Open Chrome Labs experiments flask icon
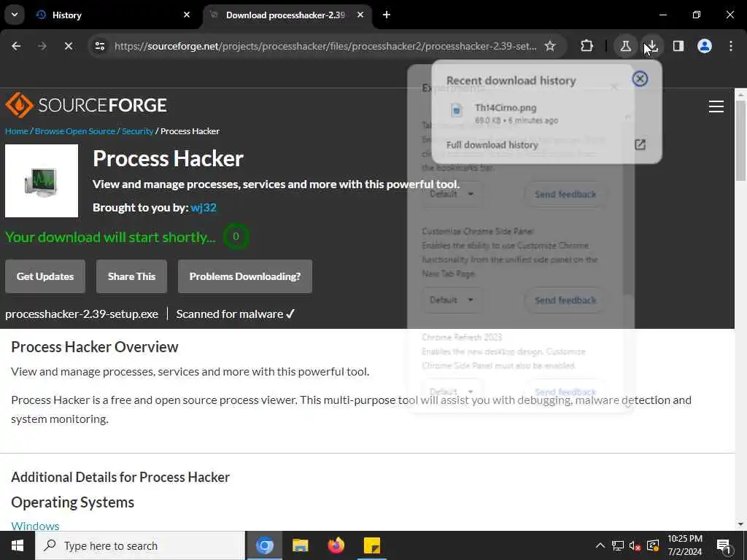The height and width of the screenshot is (560, 747). point(625,46)
